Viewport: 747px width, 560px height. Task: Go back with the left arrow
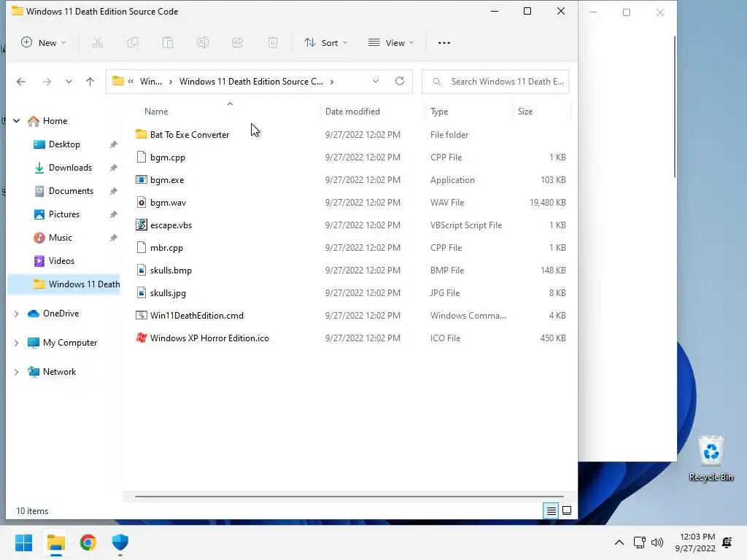click(x=21, y=82)
